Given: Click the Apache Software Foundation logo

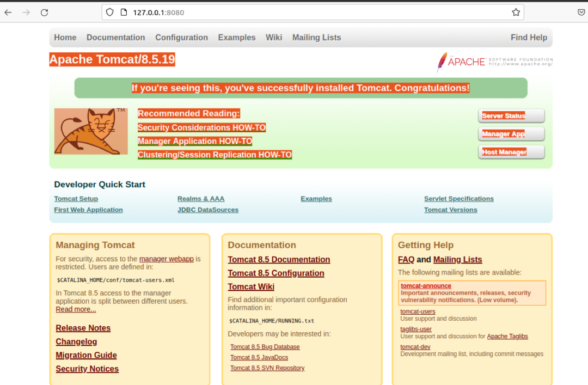Looking at the screenshot, I should click(x=494, y=62).
